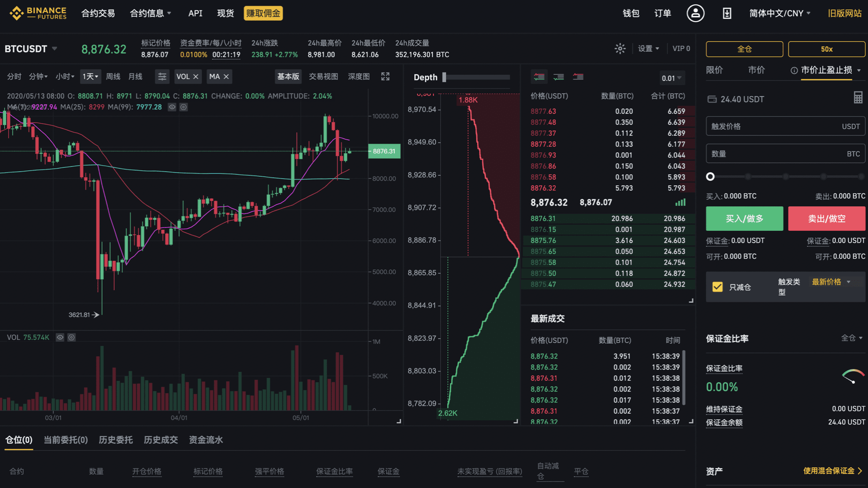This screenshot has width=868, height=488.
Task: Open MA indicator settings target icon
Action: 184,107
